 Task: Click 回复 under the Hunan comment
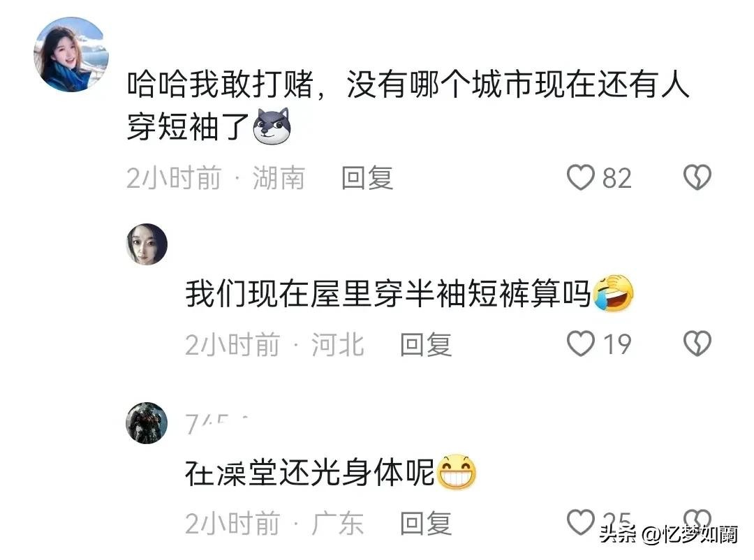click(367, 178)
